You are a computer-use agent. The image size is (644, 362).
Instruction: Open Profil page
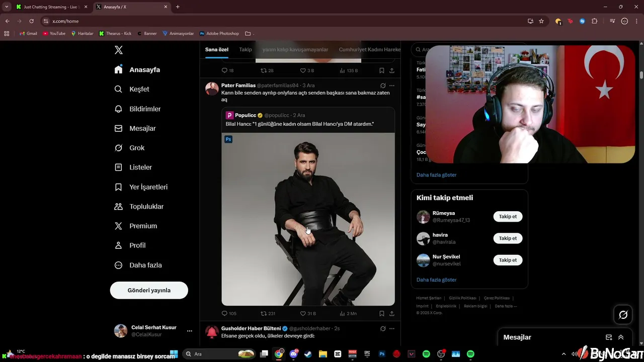130,245
